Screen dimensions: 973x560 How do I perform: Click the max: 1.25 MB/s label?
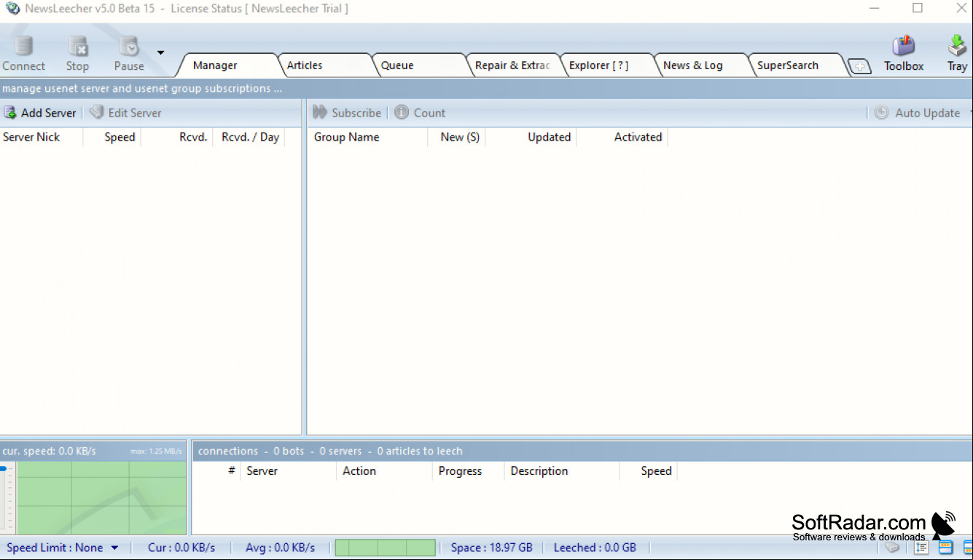tap(156, 451)
